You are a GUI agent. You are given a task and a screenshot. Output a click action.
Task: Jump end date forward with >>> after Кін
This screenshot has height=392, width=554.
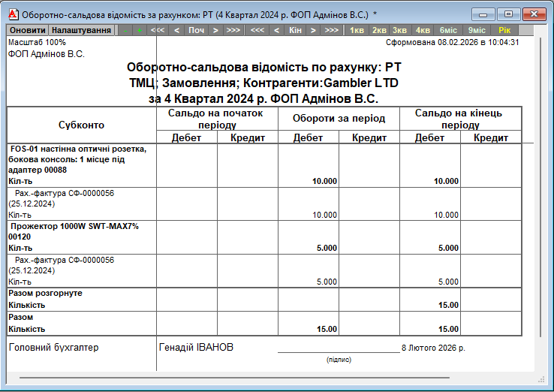(x=331, y=30)
